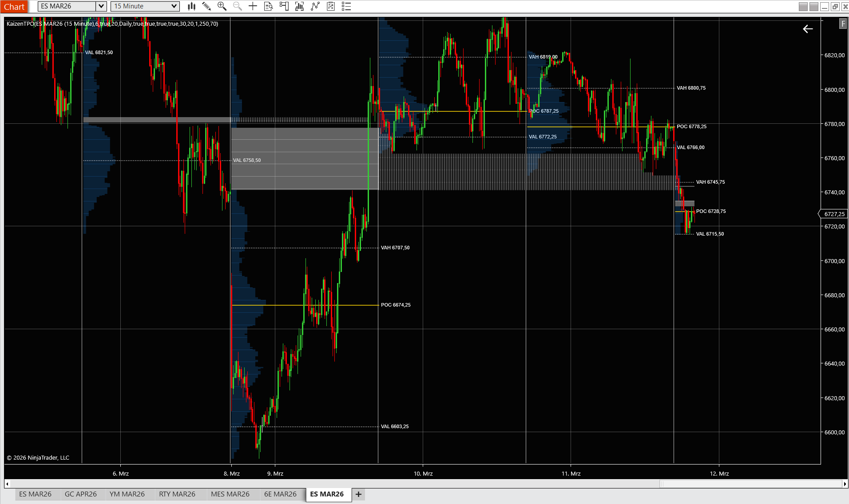Click the Zoom Out magnifier icon
The width and height of the screenshot is (849, 504).
pyautogui.click(x=238, y=6)
